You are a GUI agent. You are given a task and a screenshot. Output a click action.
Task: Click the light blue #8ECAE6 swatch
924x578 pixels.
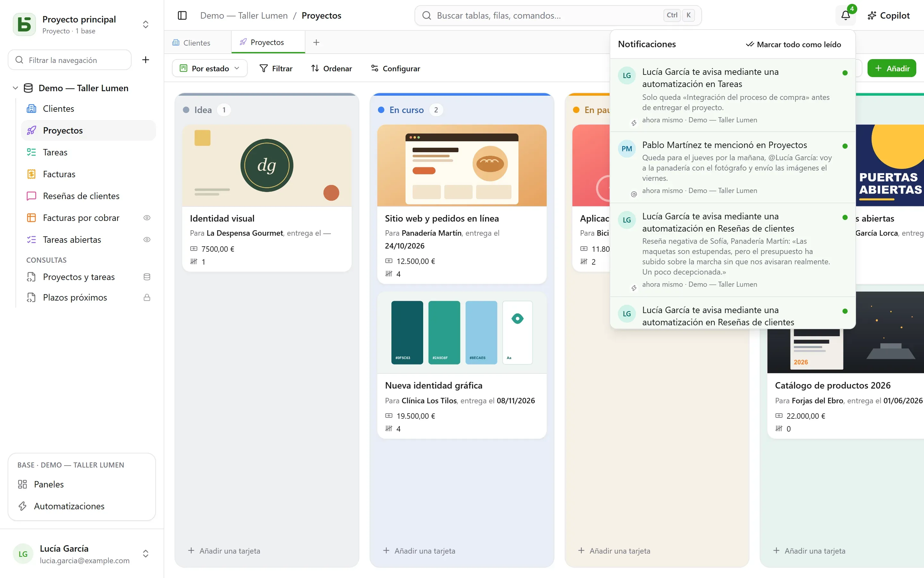481,332
